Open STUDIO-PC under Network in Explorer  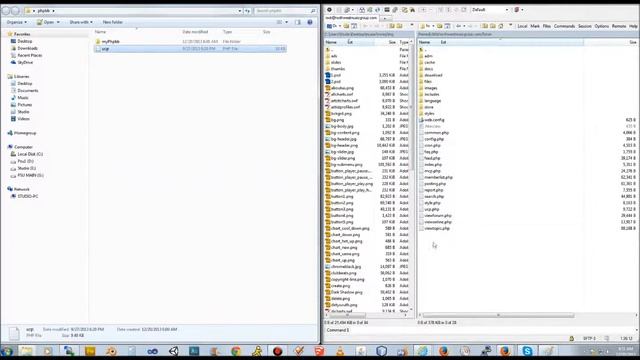(27, 196)
